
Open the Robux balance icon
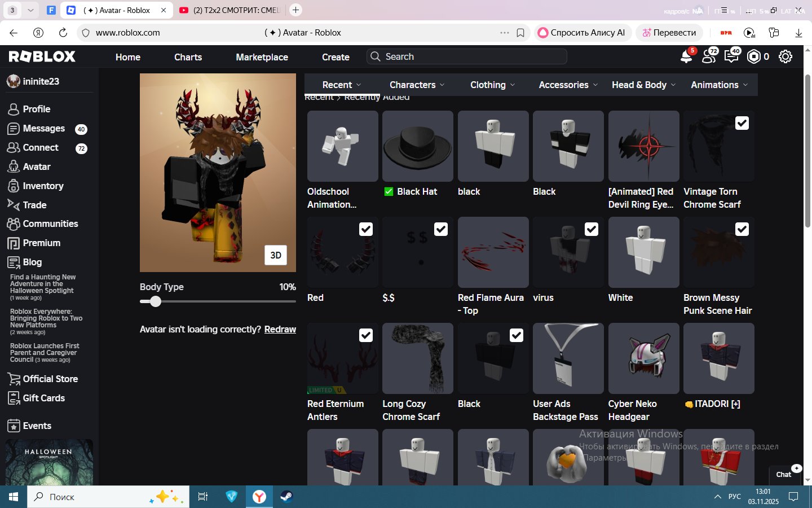coord(754,56)
